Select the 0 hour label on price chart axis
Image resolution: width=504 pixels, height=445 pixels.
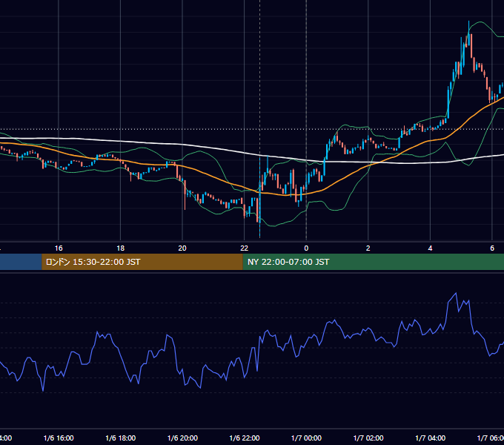click(306, 248)
